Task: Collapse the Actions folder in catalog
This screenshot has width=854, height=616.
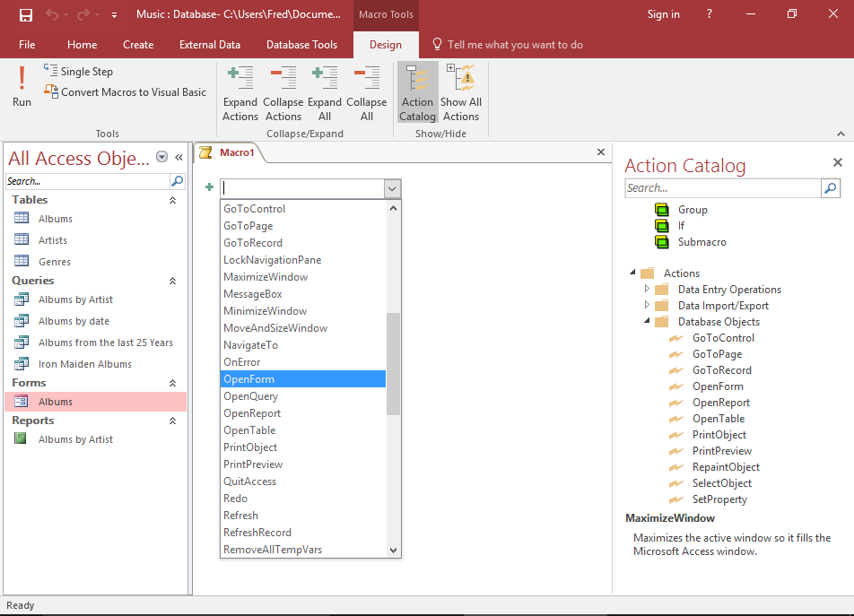Action: pos(632,272)
